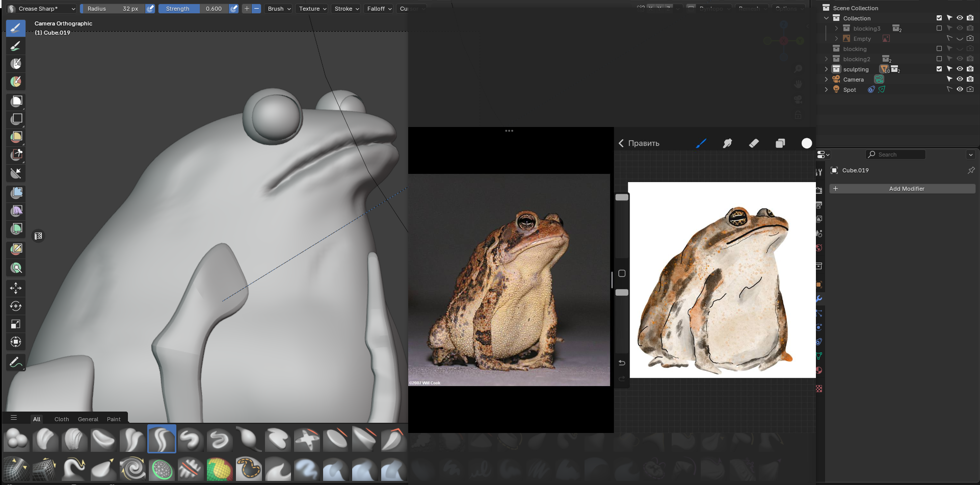Image resolution: width=980 pixels, height=485 pixels.
Task: Select the twist swirl brush thumbnail
Action: [133, 468]
